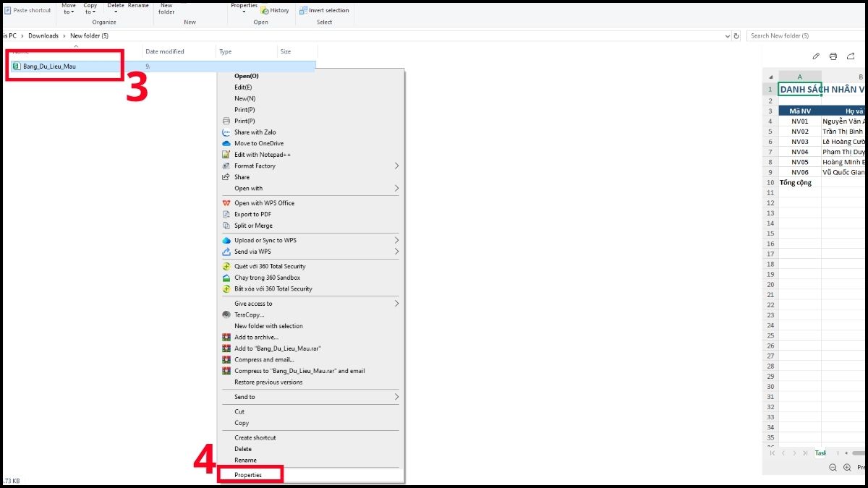Choose Delete in the context menu
This screenshot has width=868, height=488.
[311, 449]
